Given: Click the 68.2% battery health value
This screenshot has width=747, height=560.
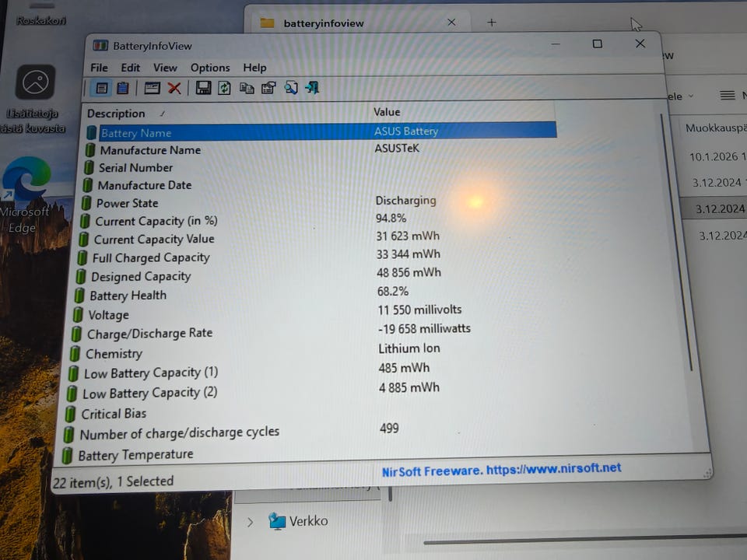Looking at the screenshot, I should [392, 291].
